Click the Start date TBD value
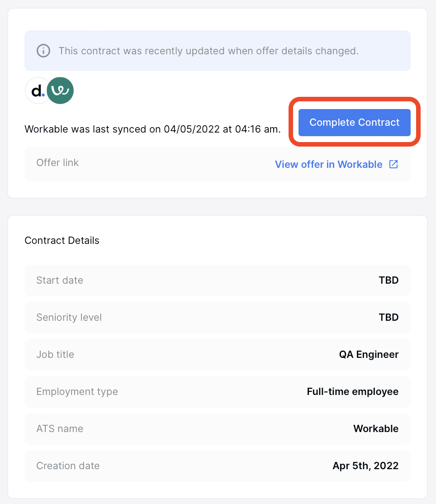Image resolution: width=436 pixels, height=504 pixels. point(389,280)
